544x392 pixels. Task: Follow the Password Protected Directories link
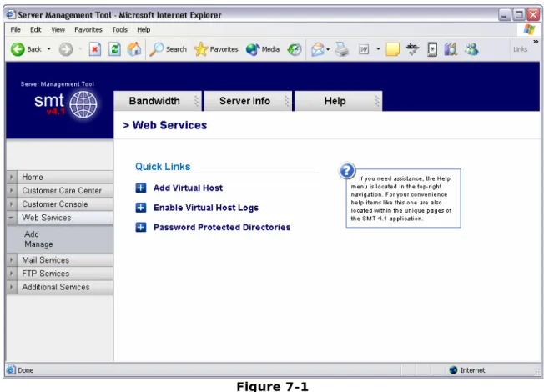(x=222, y=227)
